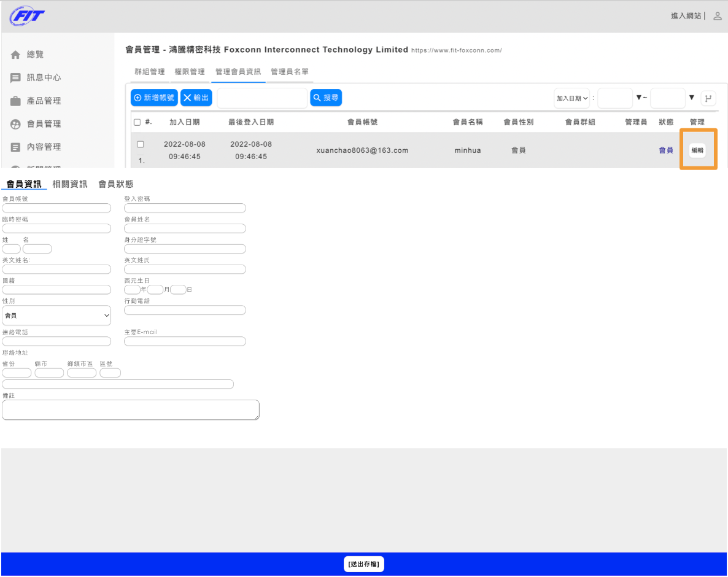Switch to the 權限管理 tab
This screenshot has width=728, height=577.
point(190,72)
